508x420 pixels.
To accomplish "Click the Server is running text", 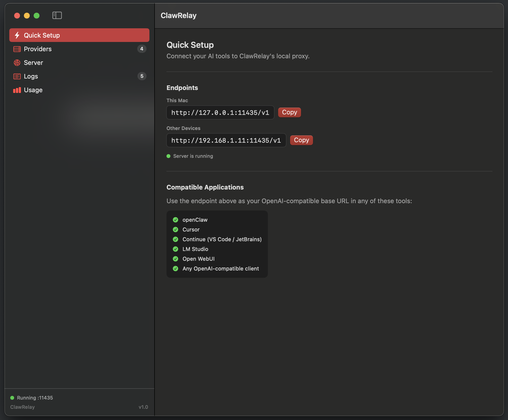I will coord(193,156).
